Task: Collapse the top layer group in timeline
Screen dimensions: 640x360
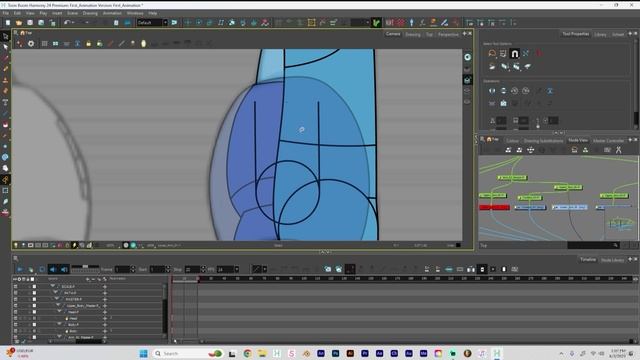Action: [x=53, y=286]
